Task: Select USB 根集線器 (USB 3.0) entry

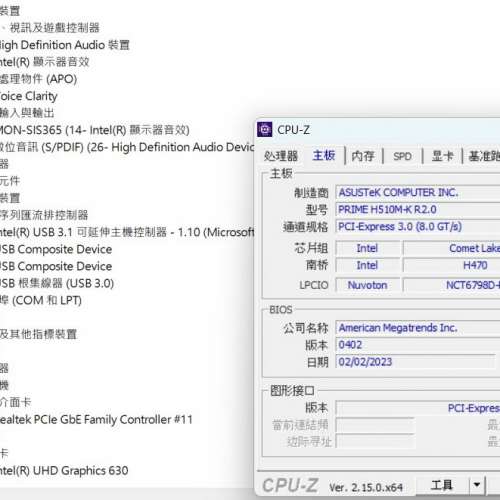Action: tap(57, 283)
